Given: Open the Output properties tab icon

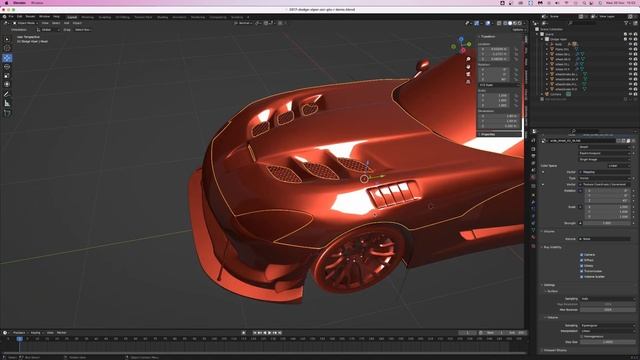Looking at the screenshot, I should (533, 156).
